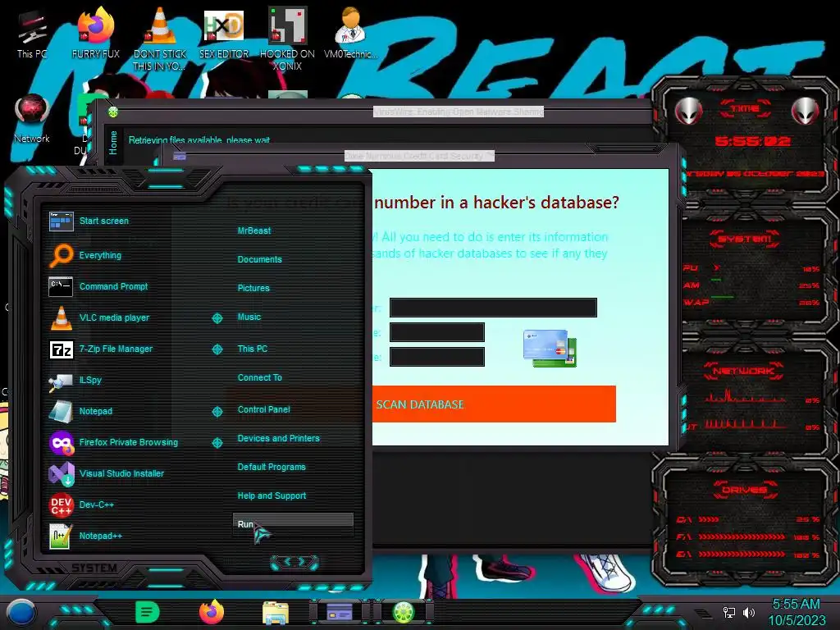
Task: Click the Start orb on the taskbar
Action: point(21,612)
